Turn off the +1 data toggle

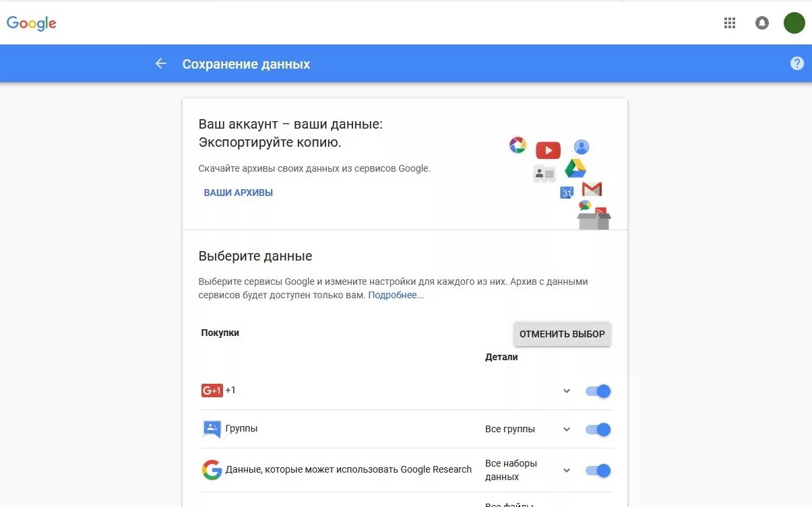coord(598,391)
